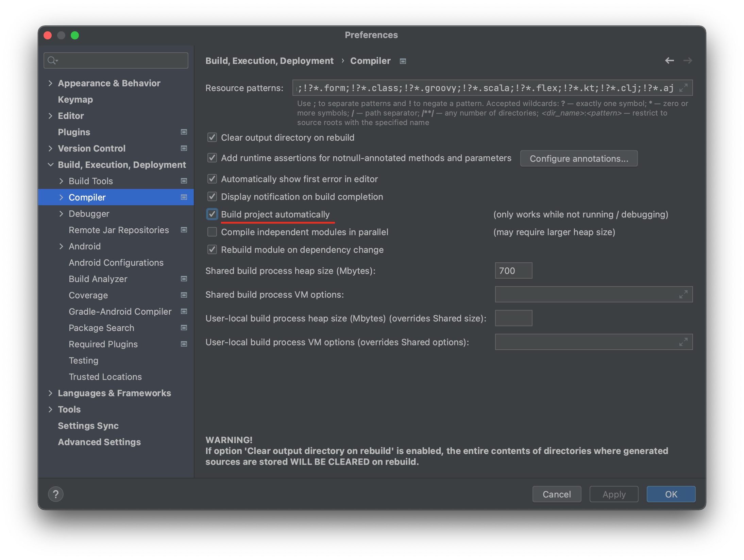Enable Compile independent modules in parallel
This screenshot has height=560, width=744.
tap(212, 232)
